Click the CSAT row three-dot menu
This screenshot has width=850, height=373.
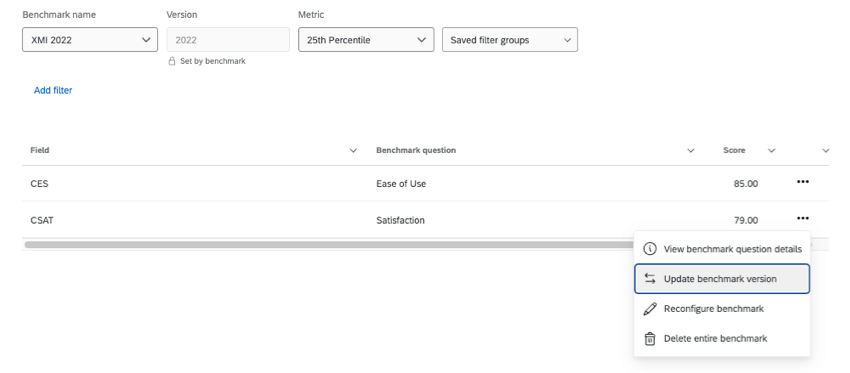[x=802, y=218]
